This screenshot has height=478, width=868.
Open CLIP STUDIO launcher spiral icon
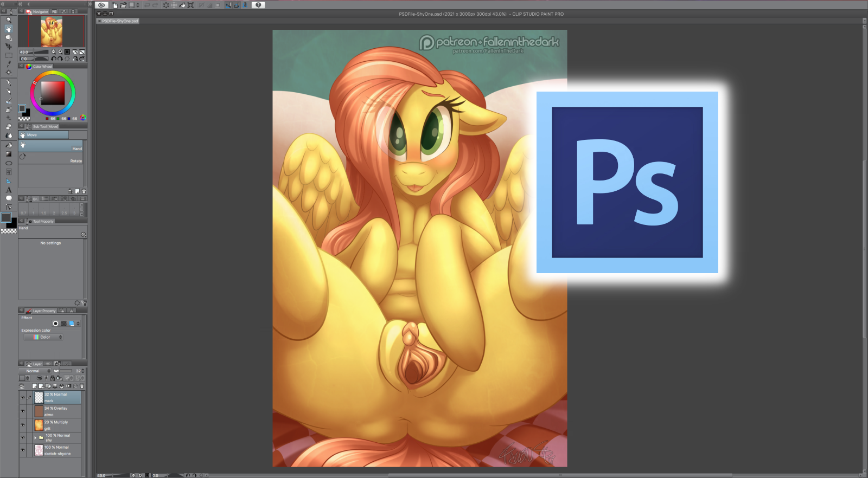click(101, 5)
